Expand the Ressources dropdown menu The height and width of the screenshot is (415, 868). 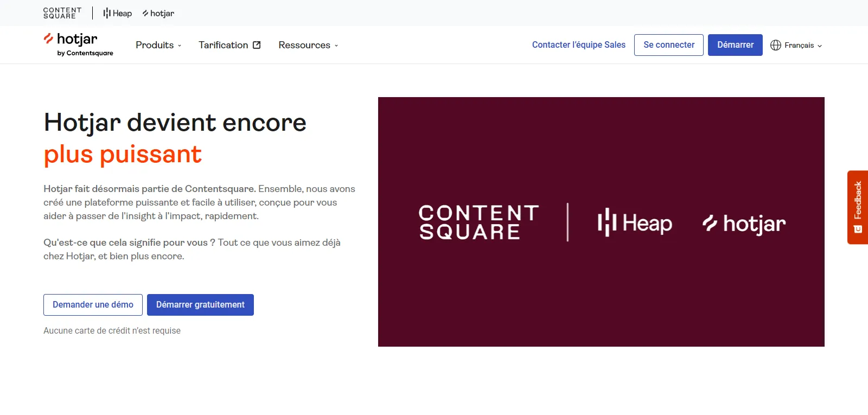pyautogui.click(x=308, y=45)
